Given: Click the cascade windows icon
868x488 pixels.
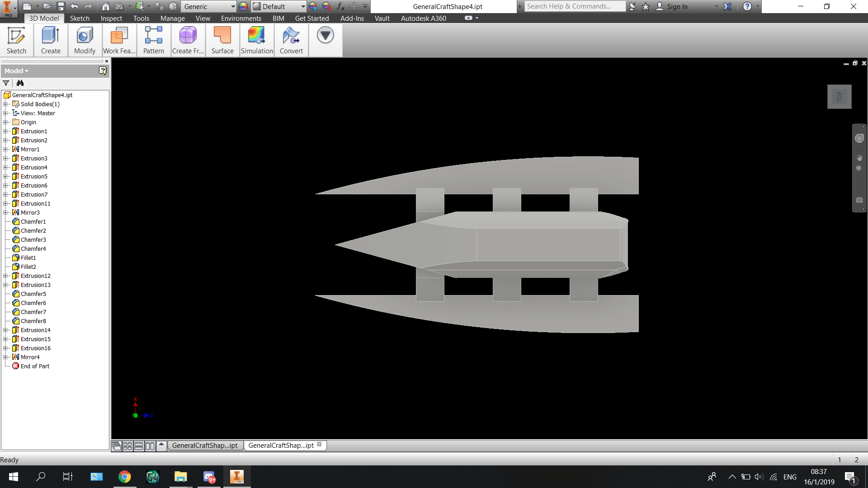Looking at the screenshot, I should (x=117, y=446).
